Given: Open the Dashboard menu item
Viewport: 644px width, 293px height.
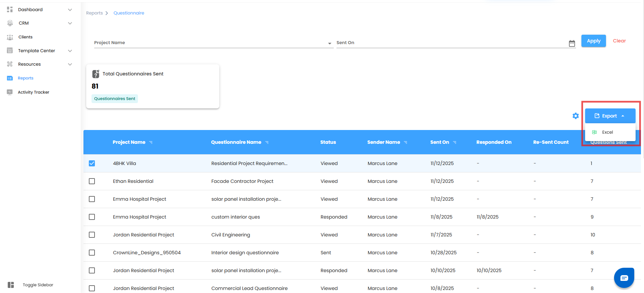Looking at the screenshot, I should click(x=30, y=9).
